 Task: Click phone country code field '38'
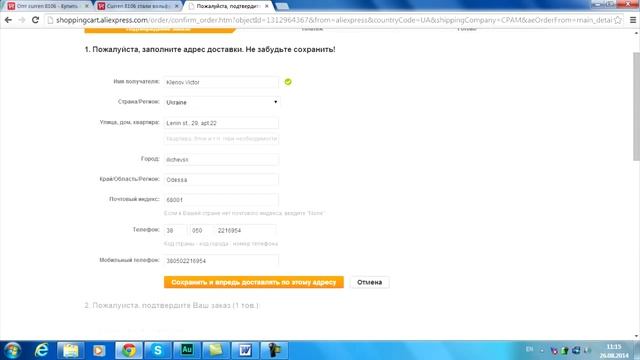175,230
